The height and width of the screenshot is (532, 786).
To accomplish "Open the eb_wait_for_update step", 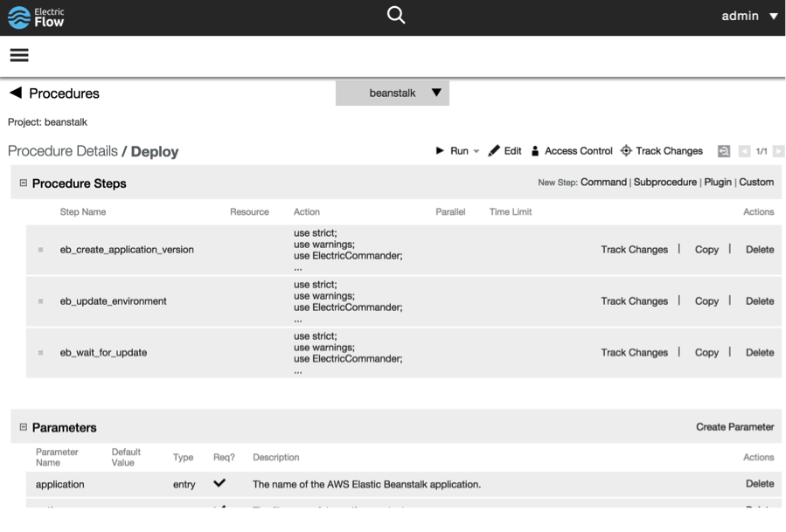I will 103,353.
